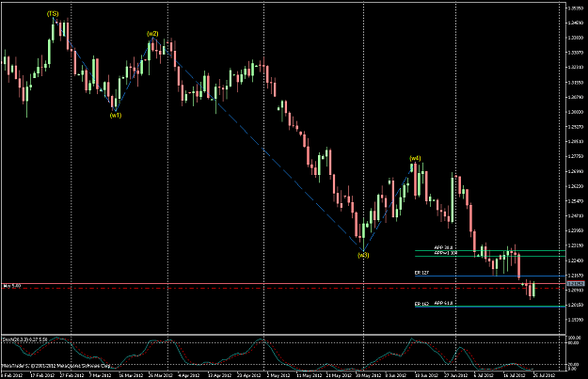Click the MetaTrader copyright notice text

[x=56, y=365]
